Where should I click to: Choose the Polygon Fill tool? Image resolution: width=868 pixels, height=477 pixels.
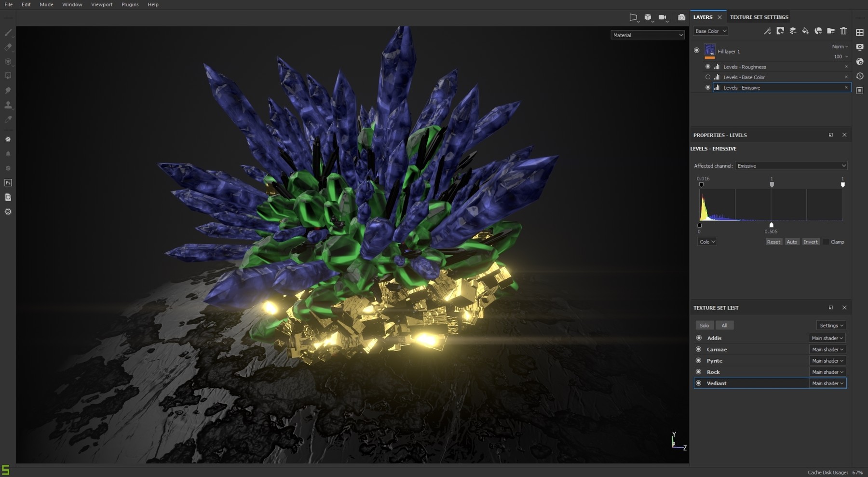(8, 76)
